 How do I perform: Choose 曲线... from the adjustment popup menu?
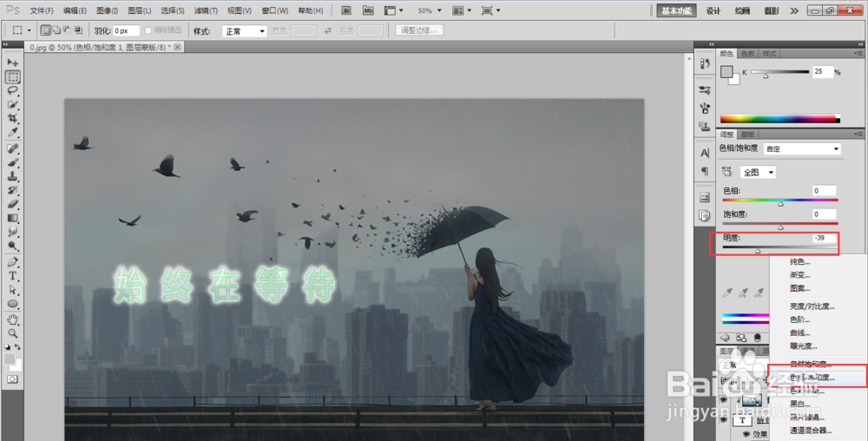click(800, 333)
